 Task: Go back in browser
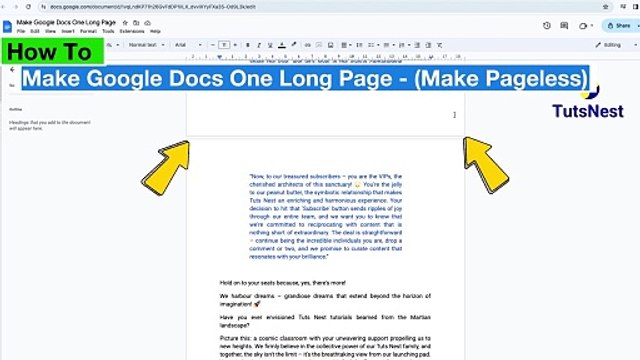(x=4, y=7)
